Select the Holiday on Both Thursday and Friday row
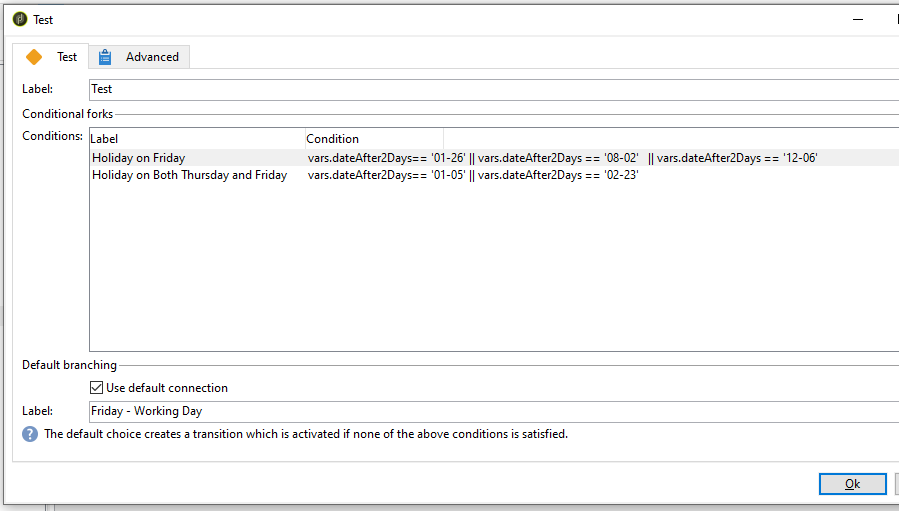 coord(189,175)
